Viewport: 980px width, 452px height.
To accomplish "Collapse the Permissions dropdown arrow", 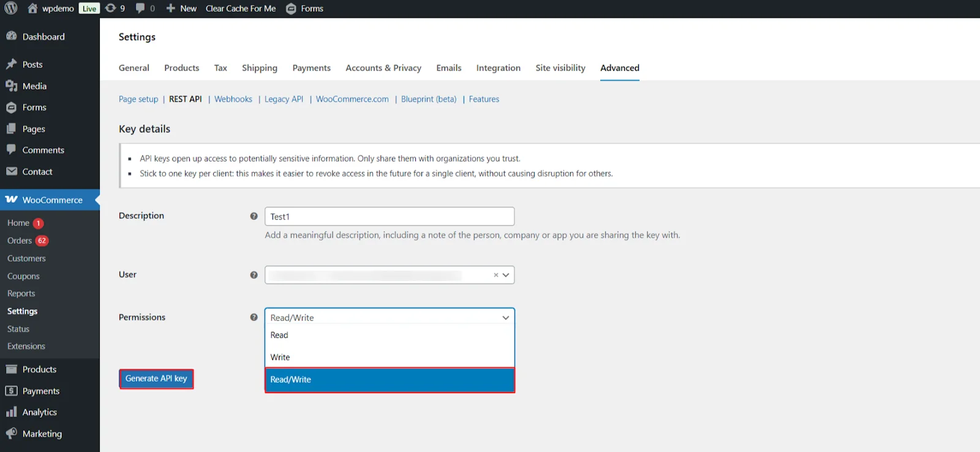I will 506,318.
